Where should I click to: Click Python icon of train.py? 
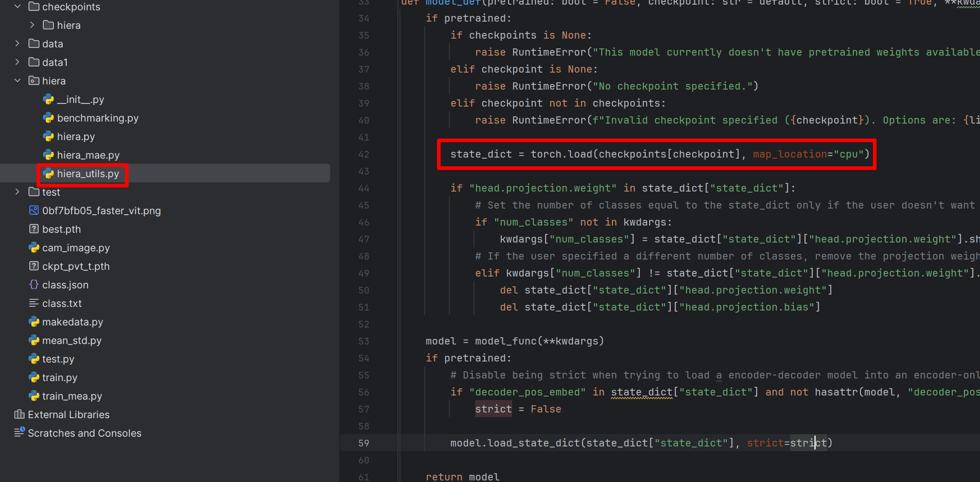(34, 377)
